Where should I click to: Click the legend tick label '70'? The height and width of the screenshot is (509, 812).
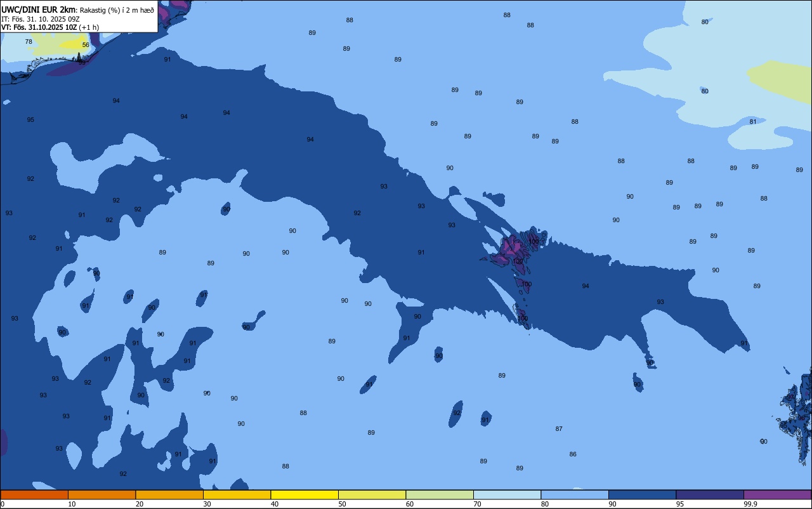point(477,504)
